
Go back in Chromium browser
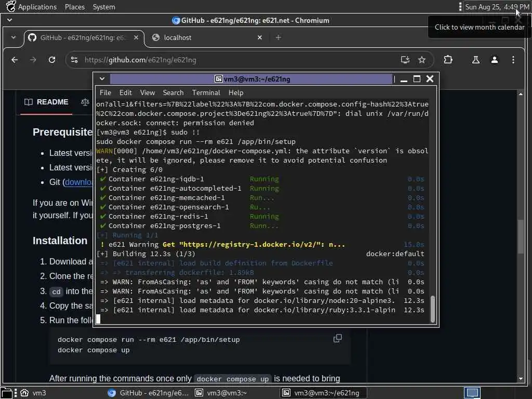tap(15, 60)
